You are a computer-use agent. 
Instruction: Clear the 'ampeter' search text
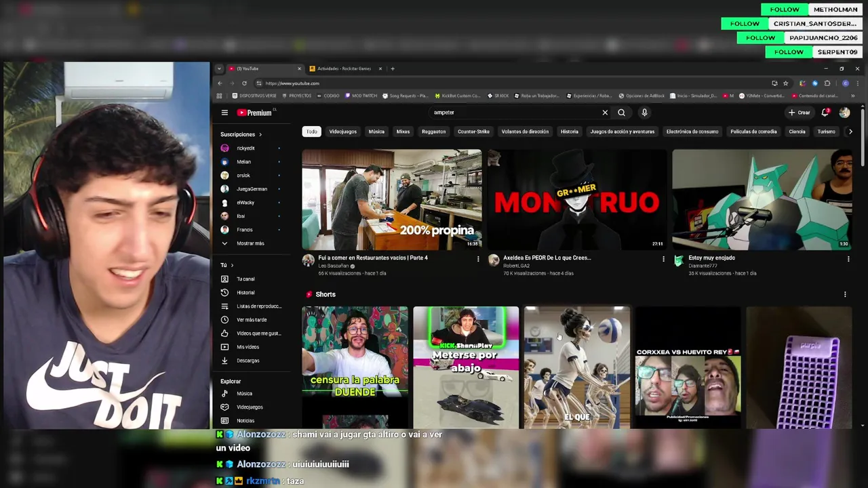click(605, 113)
